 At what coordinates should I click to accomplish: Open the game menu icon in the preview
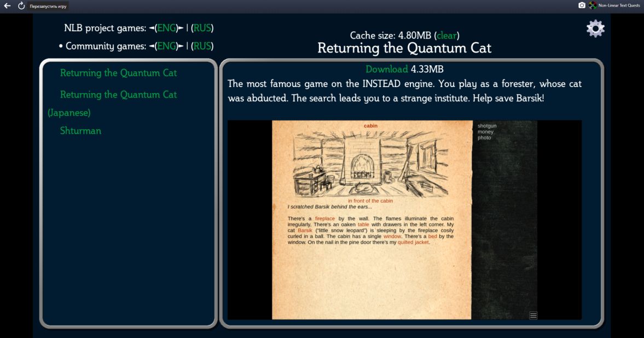point(533,316)
